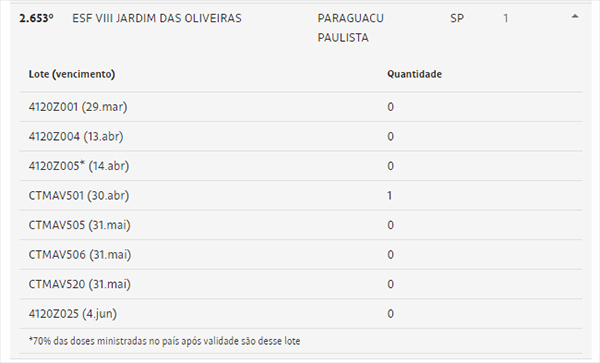Click quantity 1 for lot CTMAV501
The width and height of the screenshot is (600, 363).
coord(390,195)
